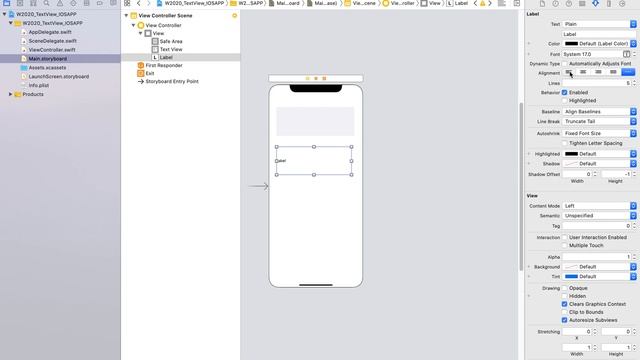The width and height of the screenshot is (640, 360).
Task: Collapse the View Controller Scene disclosure triangle
Action: click(126, 16)
